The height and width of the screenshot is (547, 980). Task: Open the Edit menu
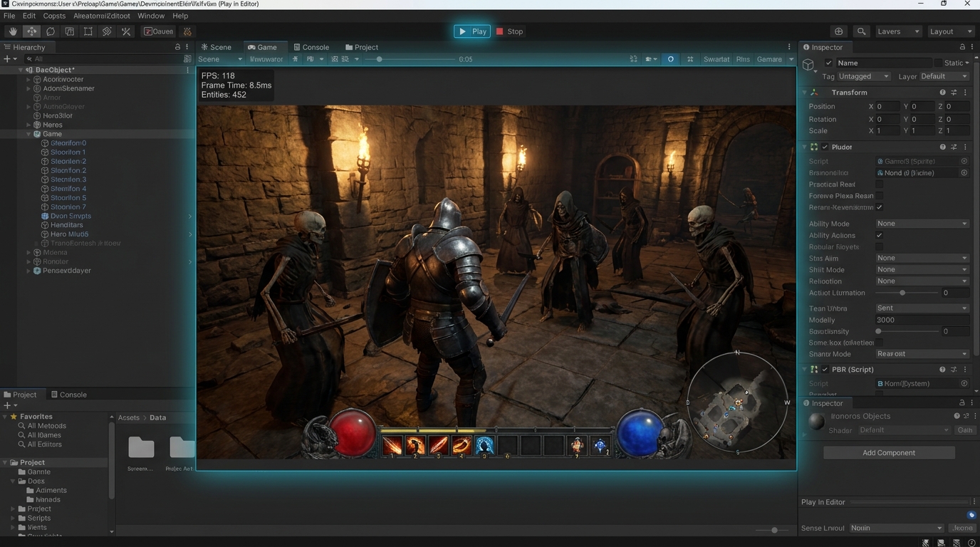pos(29,16)
